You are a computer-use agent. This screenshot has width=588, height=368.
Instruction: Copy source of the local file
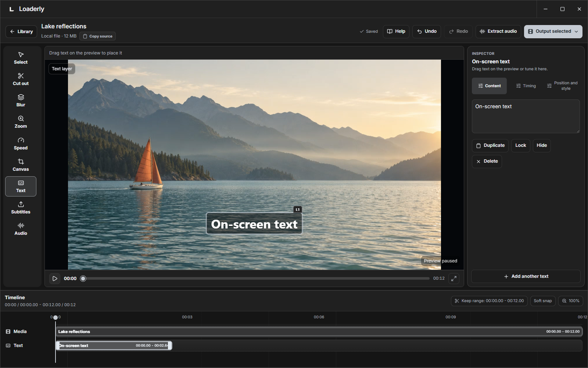[98, 36]
